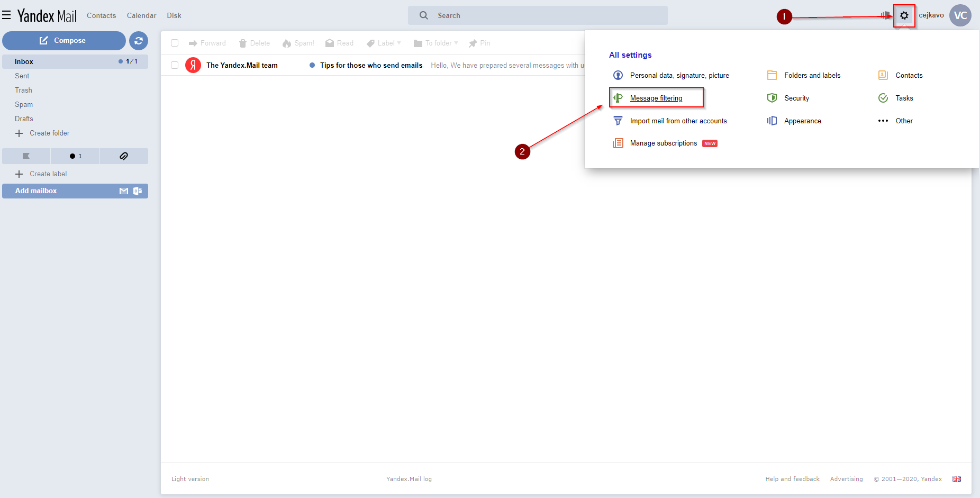Click the unread blue dot on the Tips email
Screen dimensions: 980x498
click(x=312, y=65)
